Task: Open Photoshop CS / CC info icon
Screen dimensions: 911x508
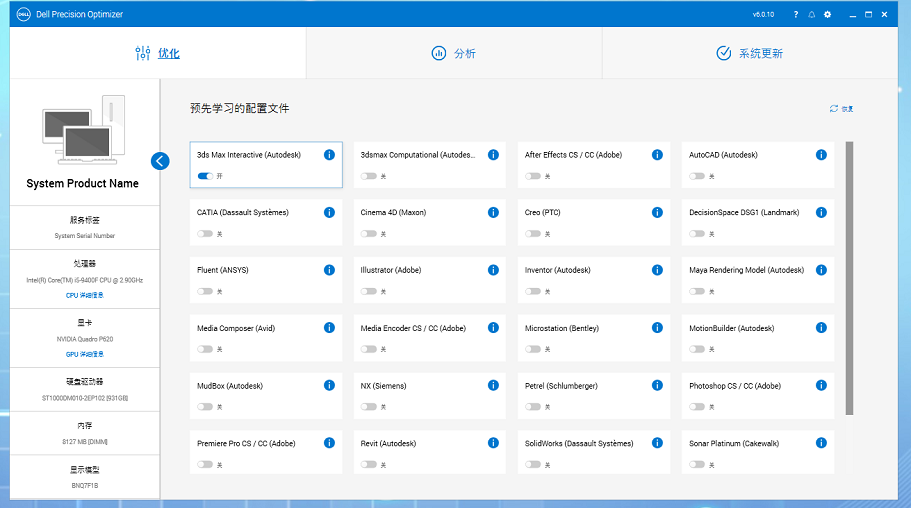Action: coord(821,385)
